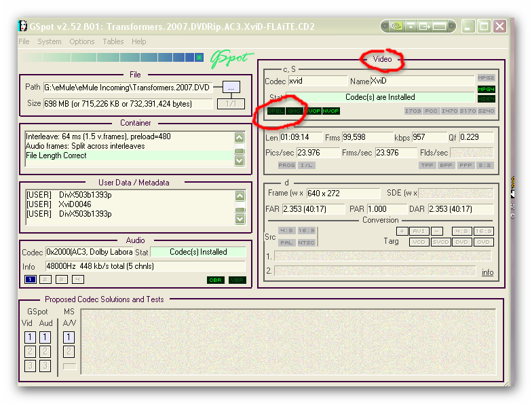The width and height of the screenshot is (532, 404).
Task: Click the I/L interlaced badge
Action: click(x=307, y=166)
